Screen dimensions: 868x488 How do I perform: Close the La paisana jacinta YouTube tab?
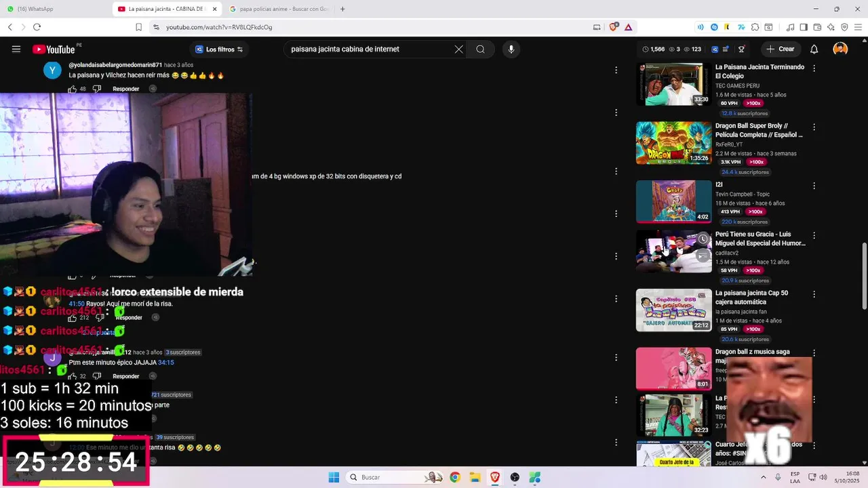215,9
